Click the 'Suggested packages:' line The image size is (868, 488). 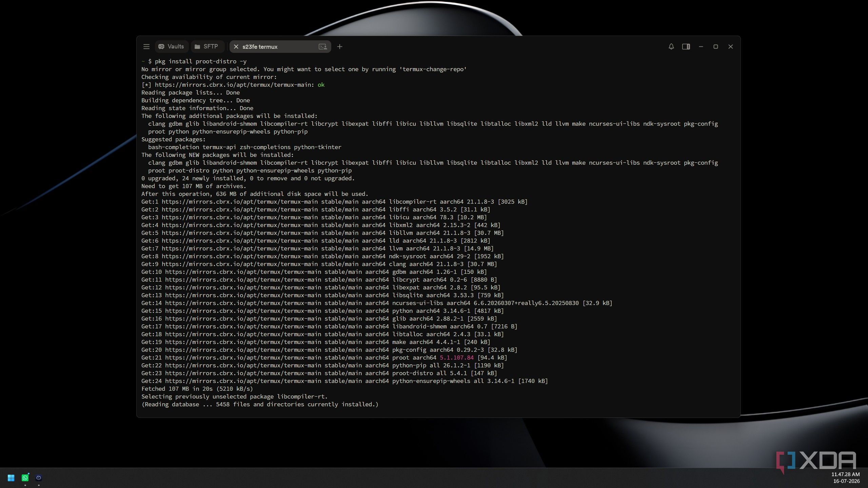173,139
